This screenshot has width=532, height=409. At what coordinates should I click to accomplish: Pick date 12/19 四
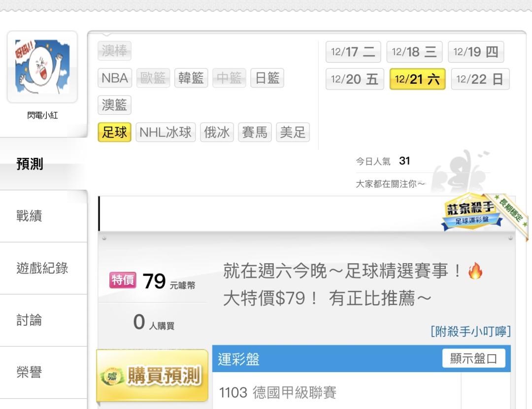(x=476, y=52)
